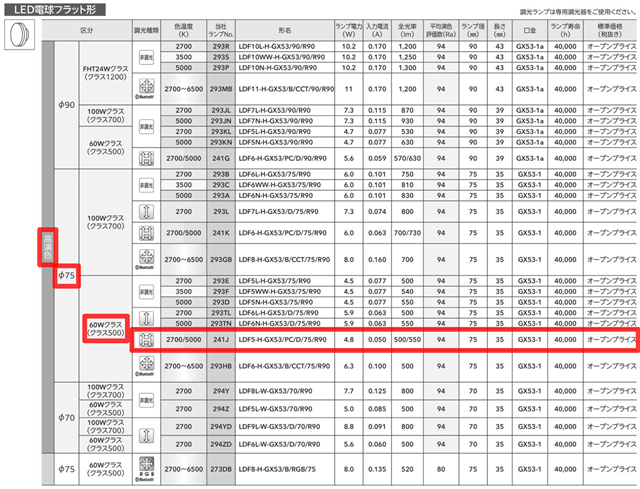Click the Bluetooth dimming icon for 293HB
The width and height of the screenshot is (640, 489).
(145, 365)
